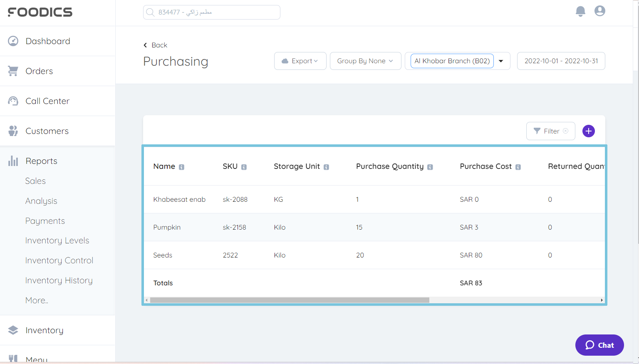Select the Orders cart icon
This screenshot has width=639, height=364.
13,71
